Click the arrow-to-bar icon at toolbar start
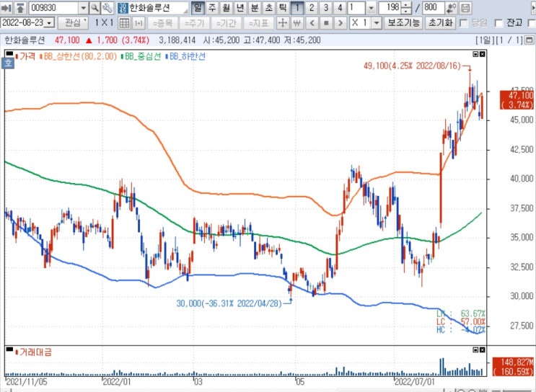 click(6, 7)
